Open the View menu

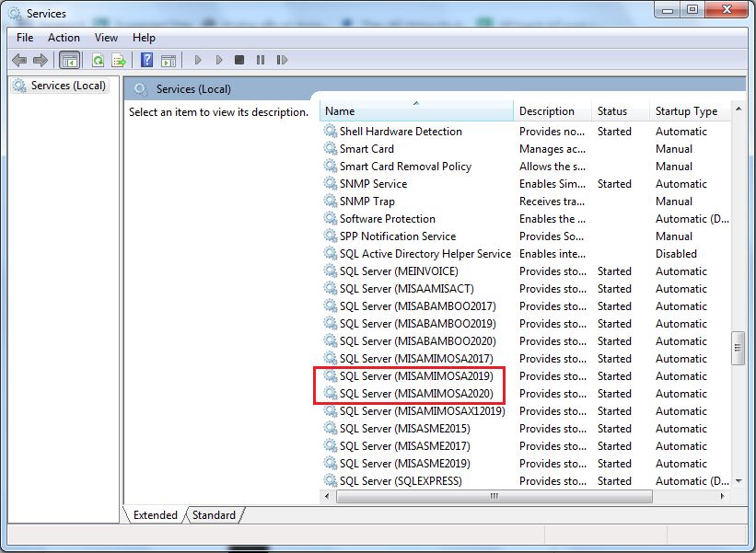(106, 38)
